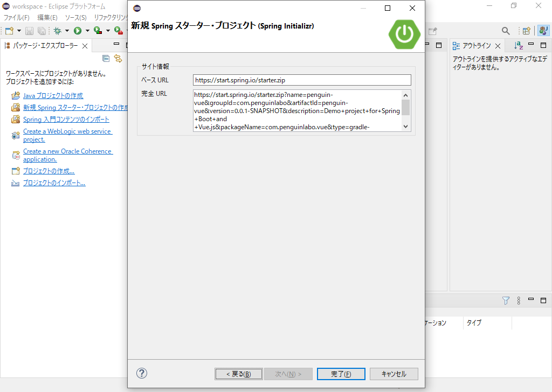The width and height of the screenshot is (552, 392).
Task: Open the 編集(E) menu
Action: pos(47,18)
